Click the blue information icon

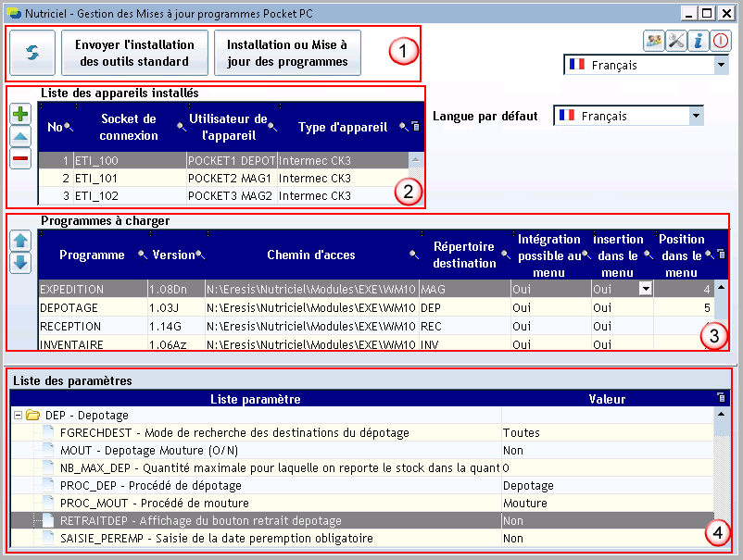(x=699, y=41)
